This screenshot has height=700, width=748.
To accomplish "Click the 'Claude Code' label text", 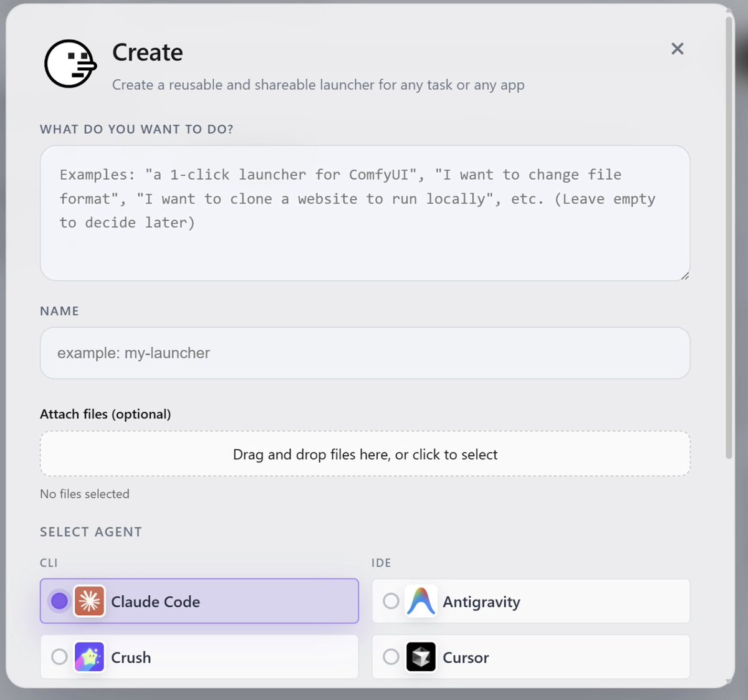I will click(155, 602).
